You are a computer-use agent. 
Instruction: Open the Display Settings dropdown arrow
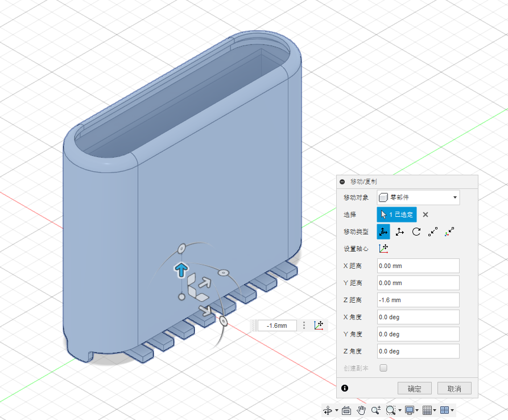[x=417, y=410]
